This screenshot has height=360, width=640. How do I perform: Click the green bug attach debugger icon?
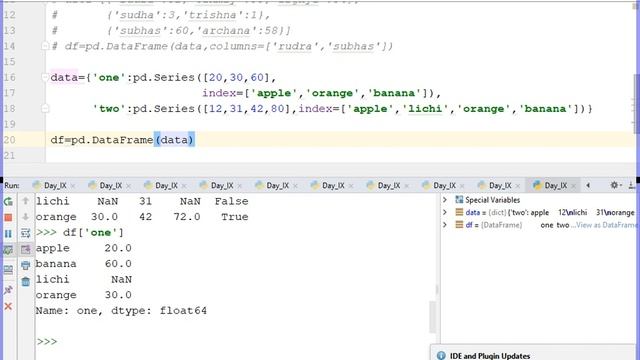(x=8, y=250)
